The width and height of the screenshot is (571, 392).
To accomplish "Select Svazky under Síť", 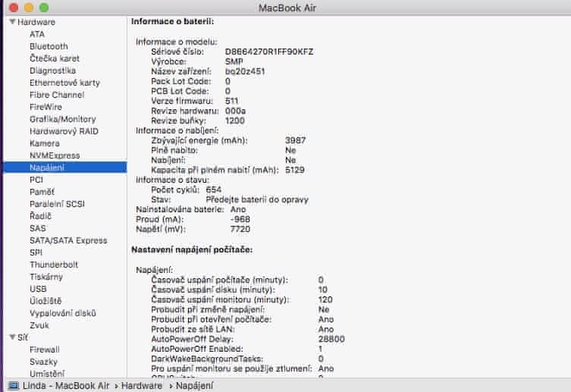I will [44, 362].
